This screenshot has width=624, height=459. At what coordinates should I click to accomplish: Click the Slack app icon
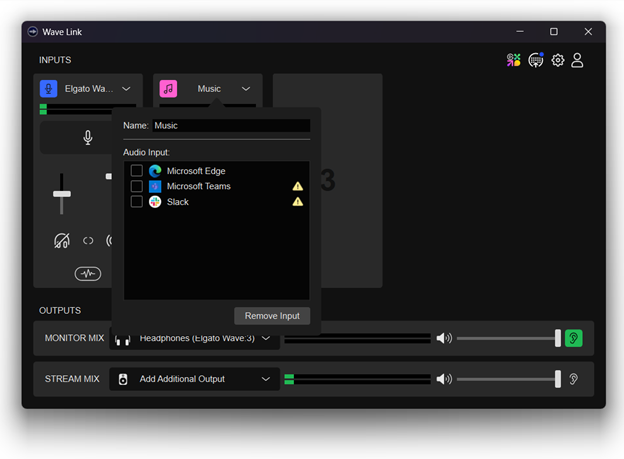(x=155, y=202)
